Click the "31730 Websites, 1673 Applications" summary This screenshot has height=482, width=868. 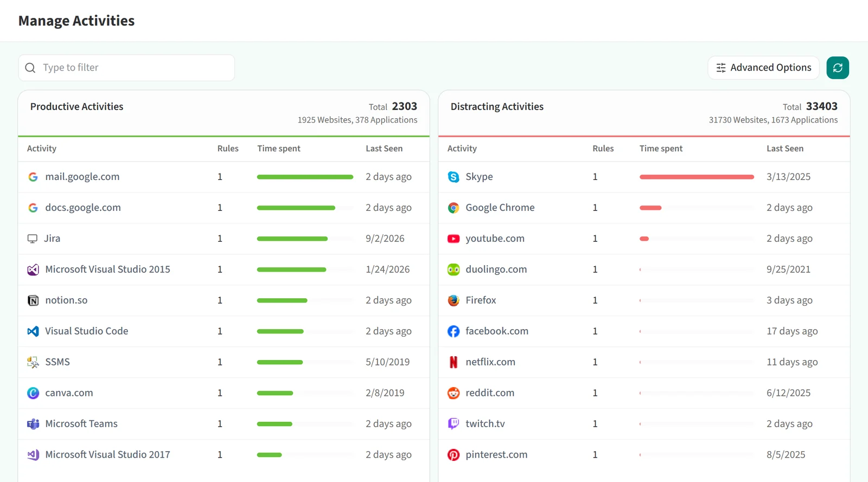773,120
